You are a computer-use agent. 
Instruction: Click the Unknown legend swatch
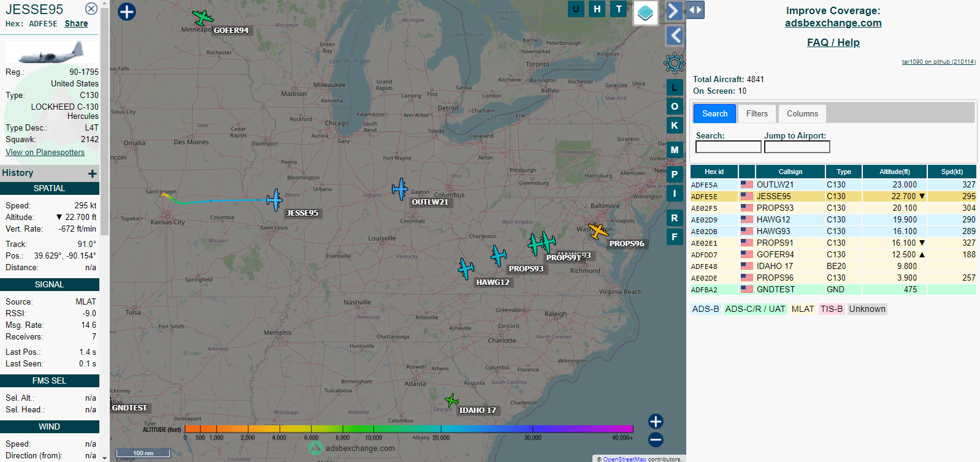[867, 309]
